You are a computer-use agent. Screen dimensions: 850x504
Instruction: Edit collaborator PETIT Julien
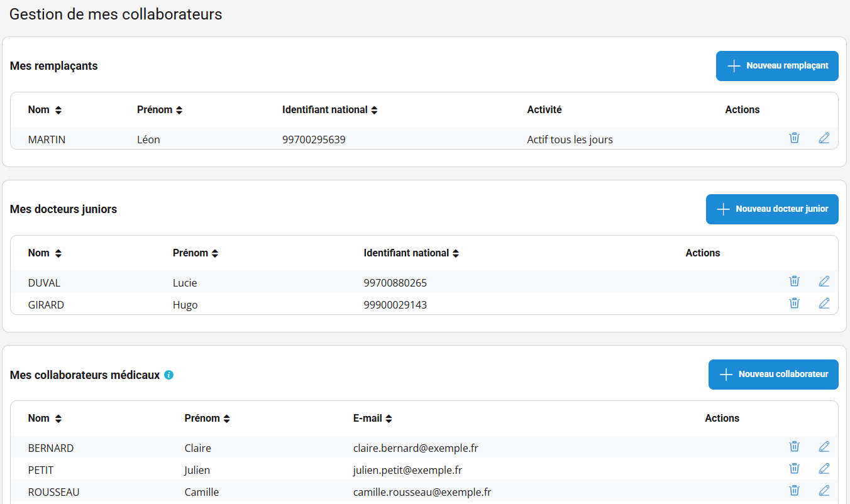coord(824,468)
